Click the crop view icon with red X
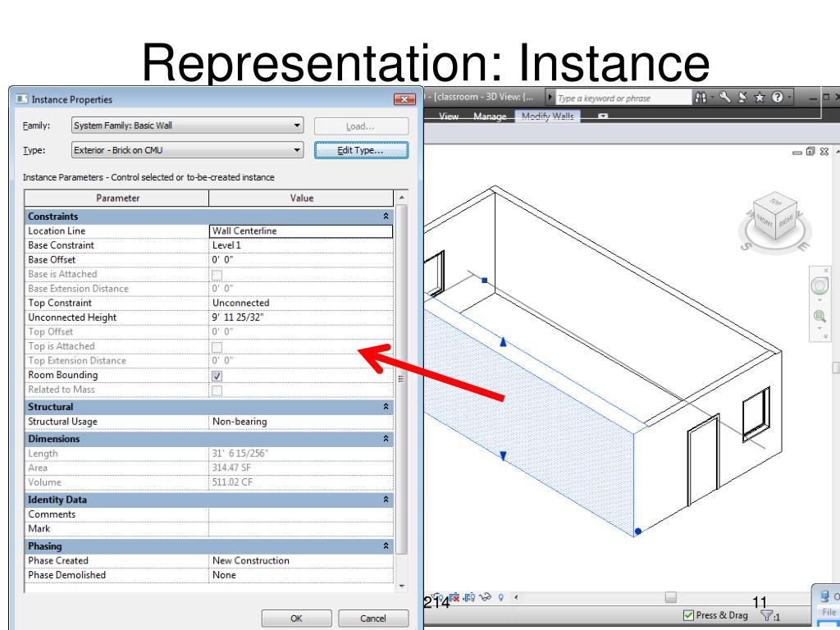 (x=454, y=597)
